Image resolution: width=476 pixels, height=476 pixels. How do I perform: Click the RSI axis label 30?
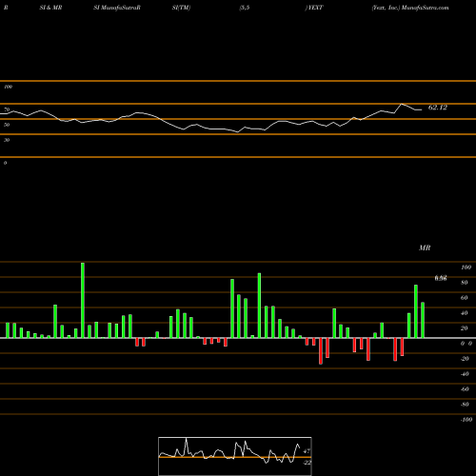(7, 140)
